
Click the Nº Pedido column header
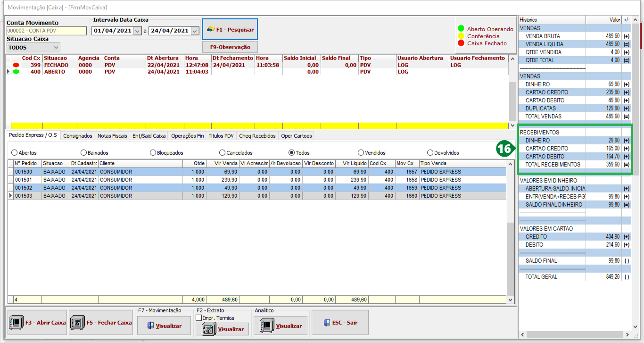click(27, 163)
